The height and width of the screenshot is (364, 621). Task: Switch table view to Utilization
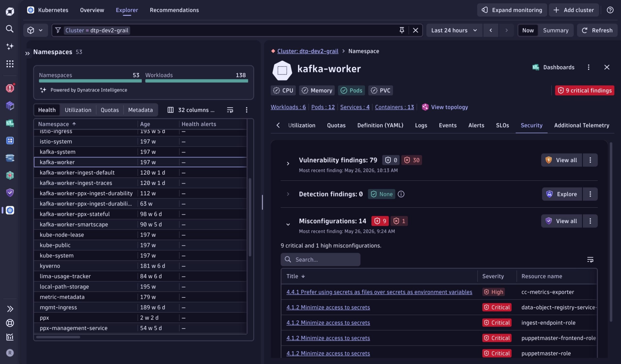tap(78, 110)
